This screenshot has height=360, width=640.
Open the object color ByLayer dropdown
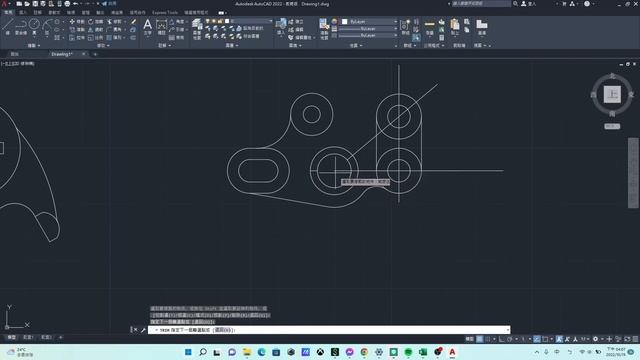396,21
